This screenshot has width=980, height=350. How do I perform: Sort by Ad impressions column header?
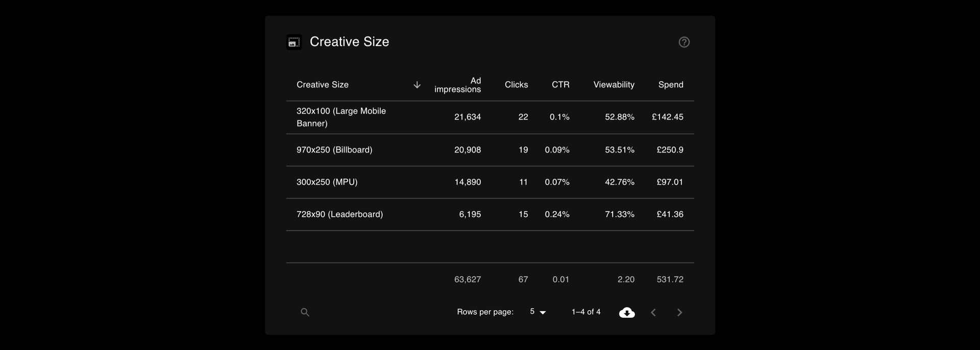coord(457,85)
